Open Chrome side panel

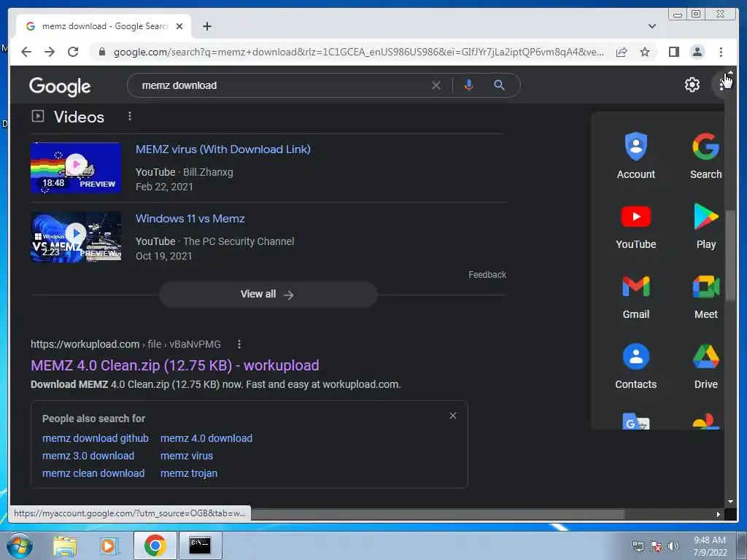[673, 52]
